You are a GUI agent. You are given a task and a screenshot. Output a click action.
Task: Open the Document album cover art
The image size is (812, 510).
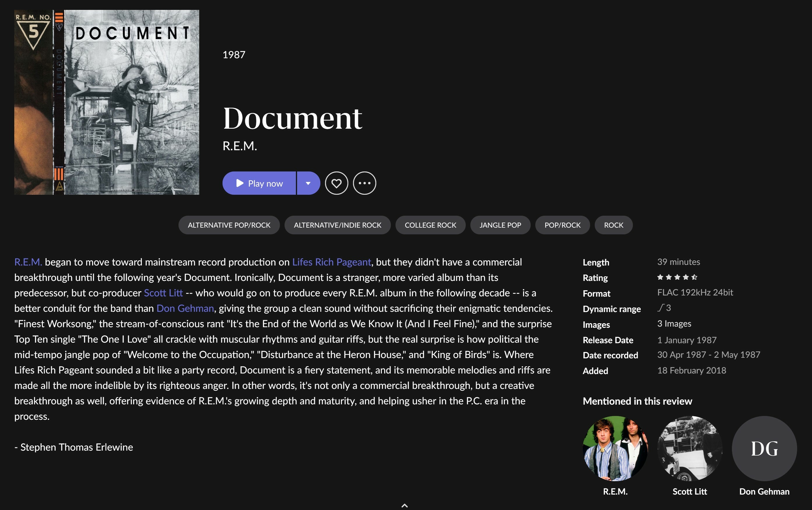pyautogui.click(x=107, y=102)
